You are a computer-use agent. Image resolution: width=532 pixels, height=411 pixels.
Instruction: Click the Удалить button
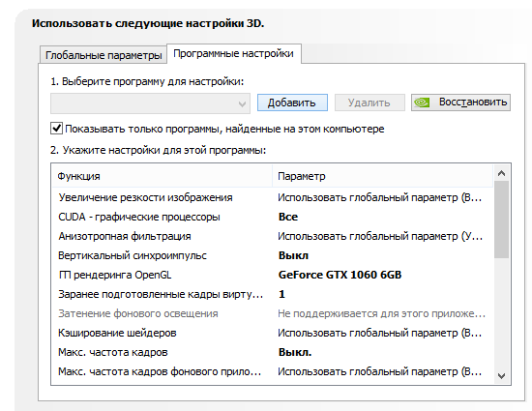(x=369, y=103)
